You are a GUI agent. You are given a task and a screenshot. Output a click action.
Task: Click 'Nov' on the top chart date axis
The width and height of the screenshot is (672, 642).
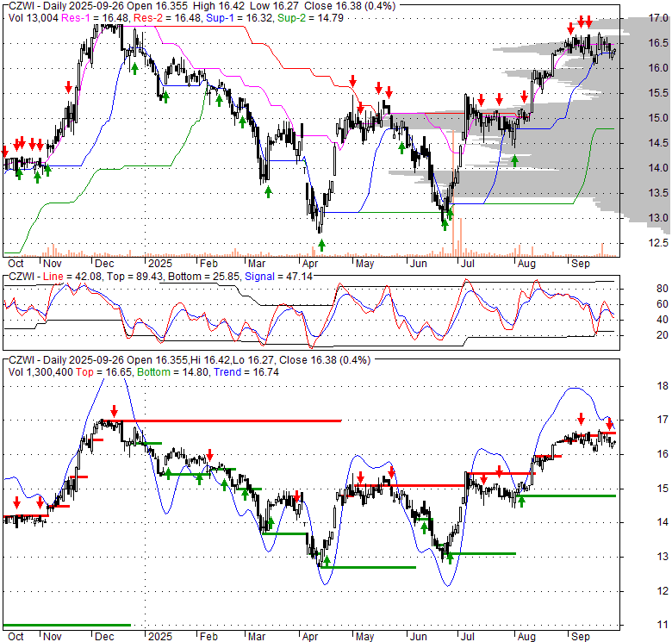pyautogui.click(x=53, y=264)
